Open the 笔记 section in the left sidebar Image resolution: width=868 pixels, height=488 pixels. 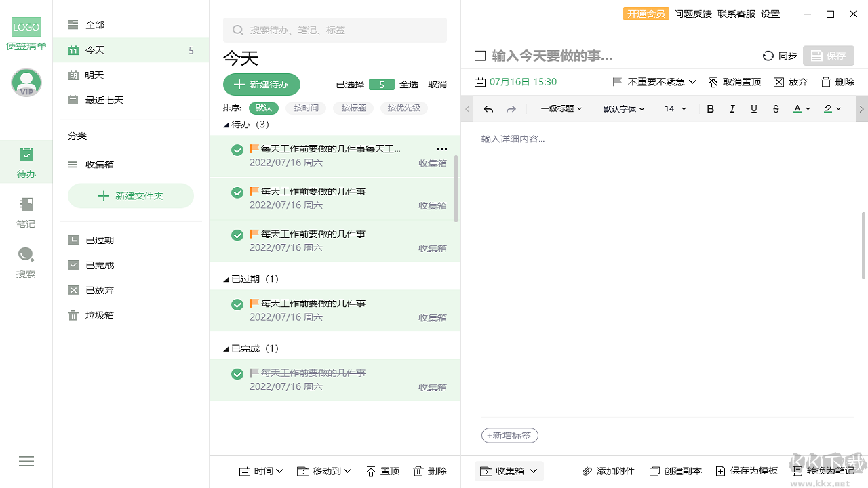tap(26, 210)
